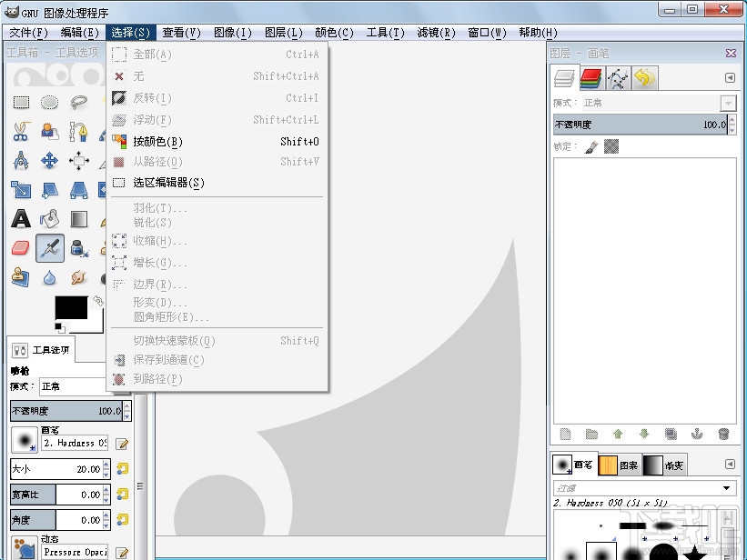The width and height of the screenshot is (747, 560).
Task: Select the Rectangle Select tool
Action: coord(21,103)
